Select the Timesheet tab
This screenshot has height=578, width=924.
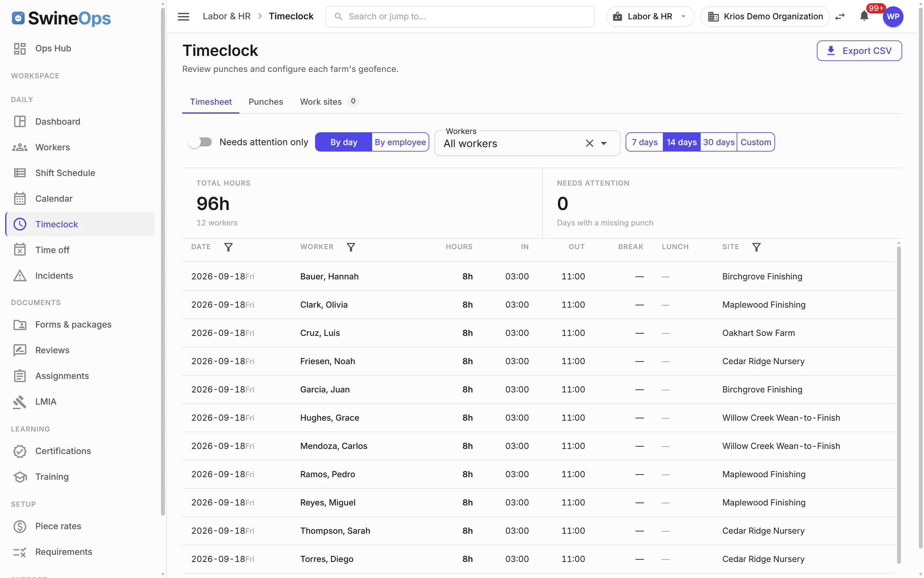coord(211,102)
